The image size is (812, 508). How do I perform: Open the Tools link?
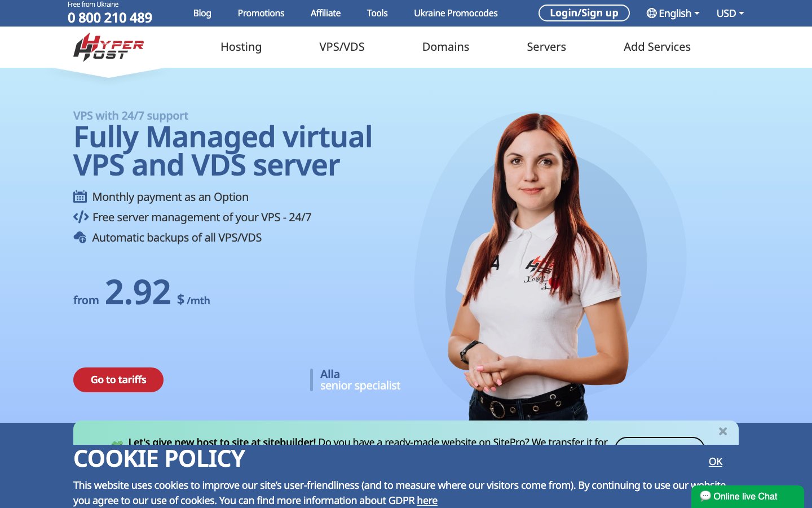[x=377, y=13]
